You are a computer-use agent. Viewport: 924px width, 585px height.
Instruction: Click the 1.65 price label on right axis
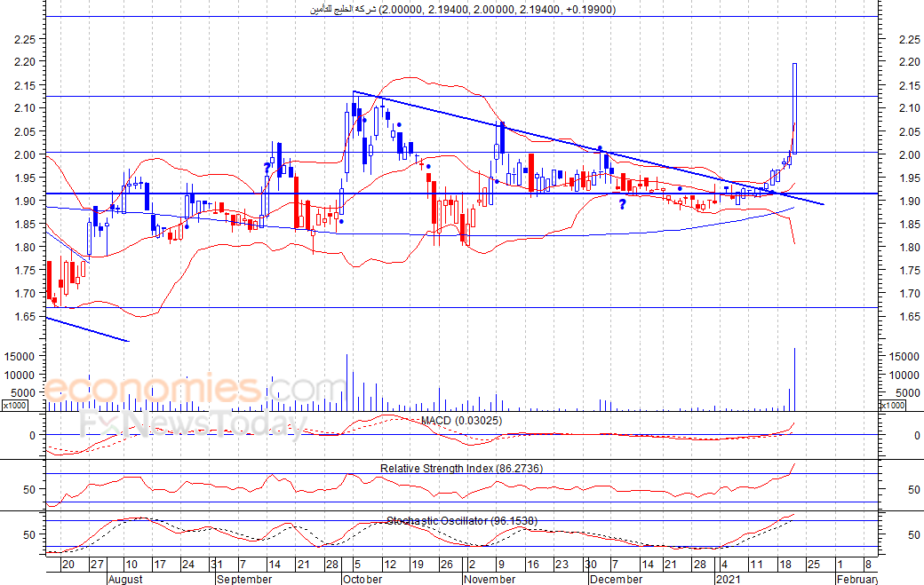click(899, 317)
